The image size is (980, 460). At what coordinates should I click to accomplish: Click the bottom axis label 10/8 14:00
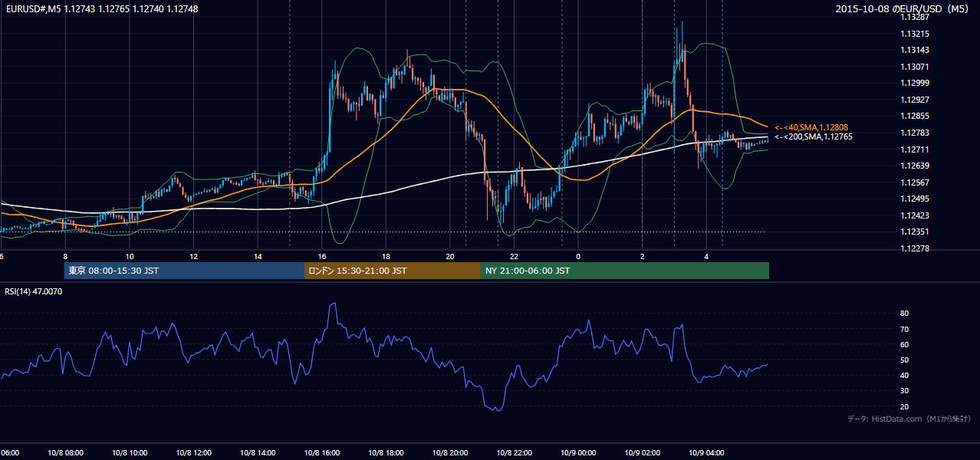[257, 452]
